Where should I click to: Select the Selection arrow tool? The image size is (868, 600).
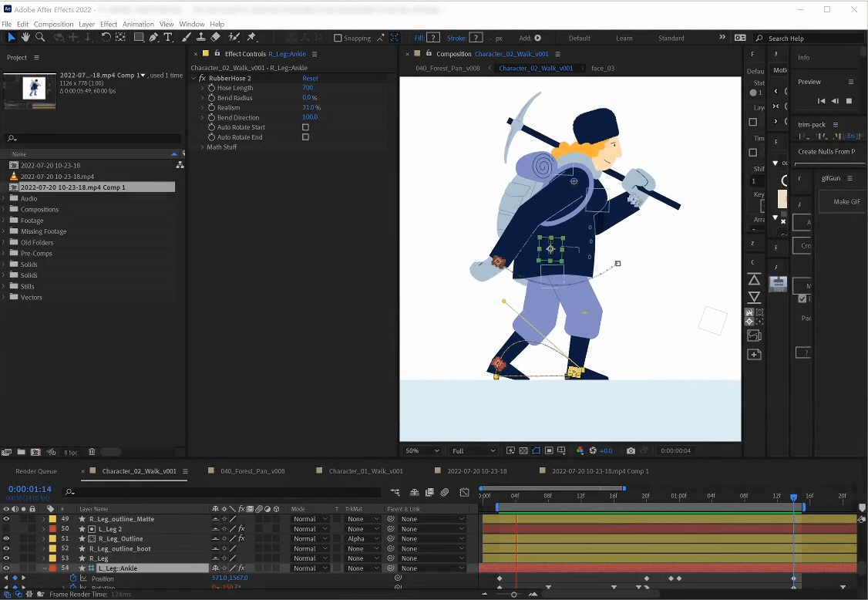[11, 37]
